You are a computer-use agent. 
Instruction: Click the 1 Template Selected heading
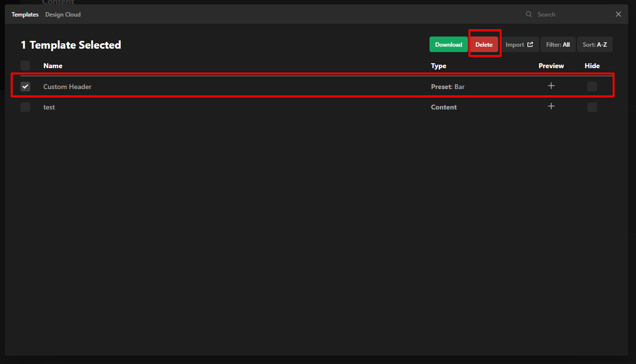click(x=71, y=45)
